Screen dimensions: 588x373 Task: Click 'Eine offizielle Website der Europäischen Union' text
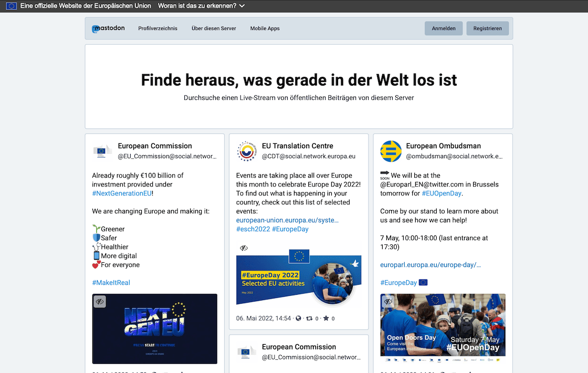[86, 6]
